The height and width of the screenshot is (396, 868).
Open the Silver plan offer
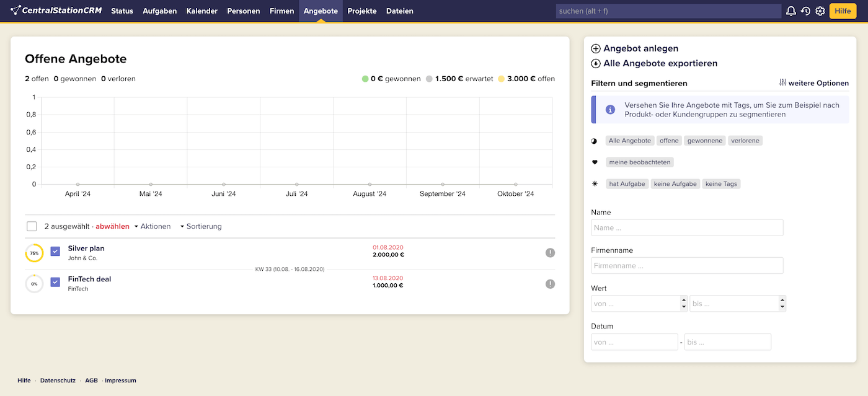[86, 249]
